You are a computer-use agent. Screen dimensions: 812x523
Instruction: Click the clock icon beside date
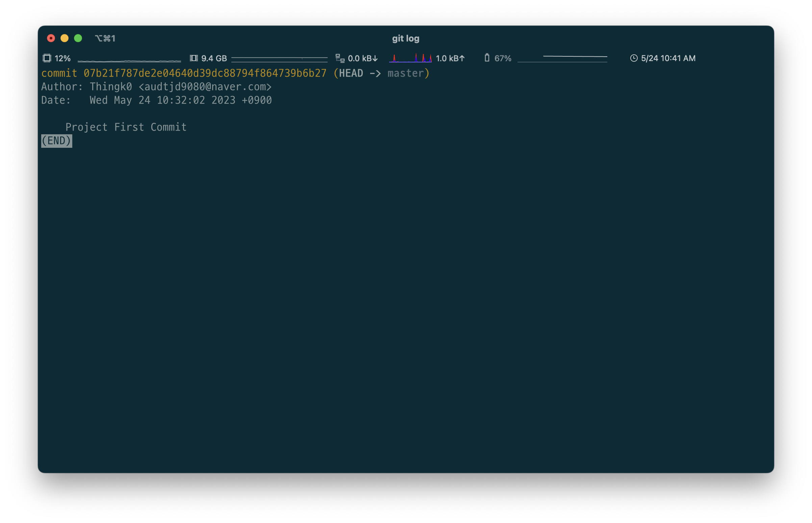(x=634, y=58)
